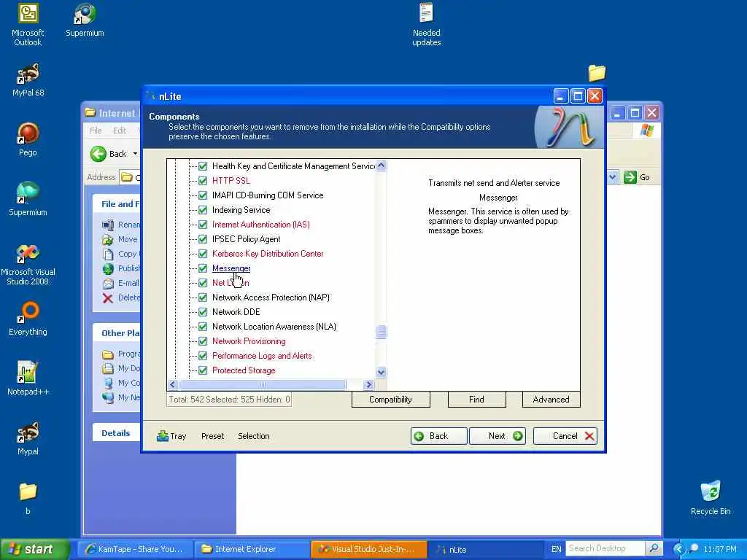Screen dimensions: 747x560
Task: Uncheck Internet Authentication (IAS) checkbox
Action: (x=203, y=225)
